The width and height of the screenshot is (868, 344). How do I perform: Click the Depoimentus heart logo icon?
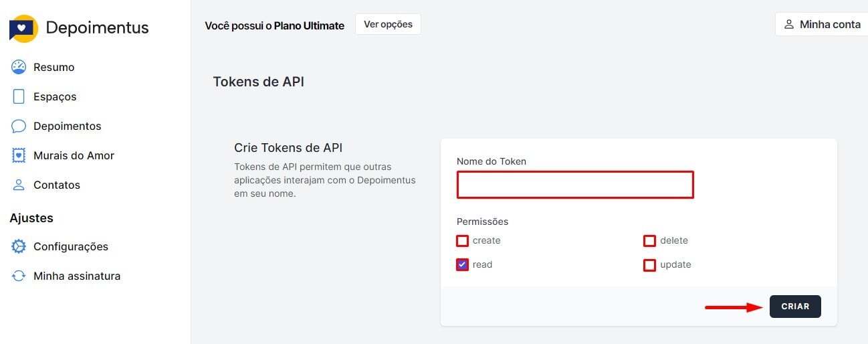23,28
